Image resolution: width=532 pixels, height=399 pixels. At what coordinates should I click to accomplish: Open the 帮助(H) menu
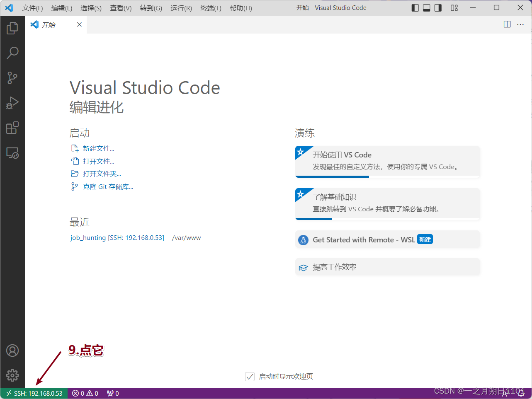[x=241, y=8]
